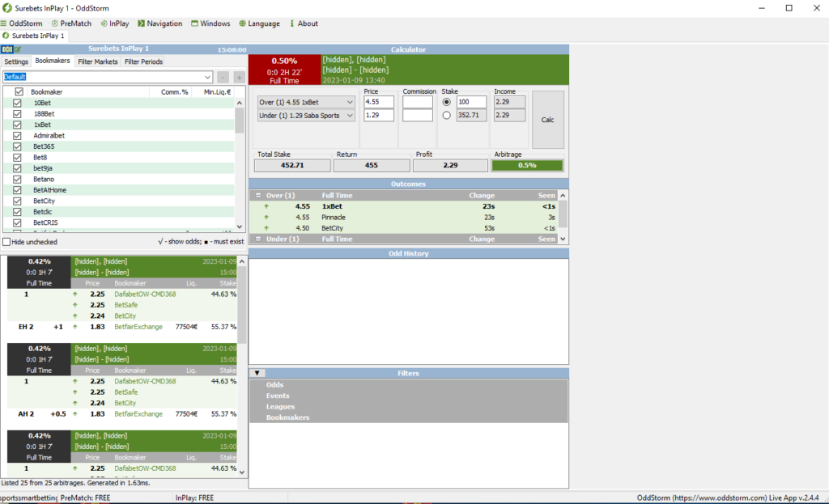Click the OddStorm logo in the title bar
This screenshot has width=829, height=504.
pos(6,8)
